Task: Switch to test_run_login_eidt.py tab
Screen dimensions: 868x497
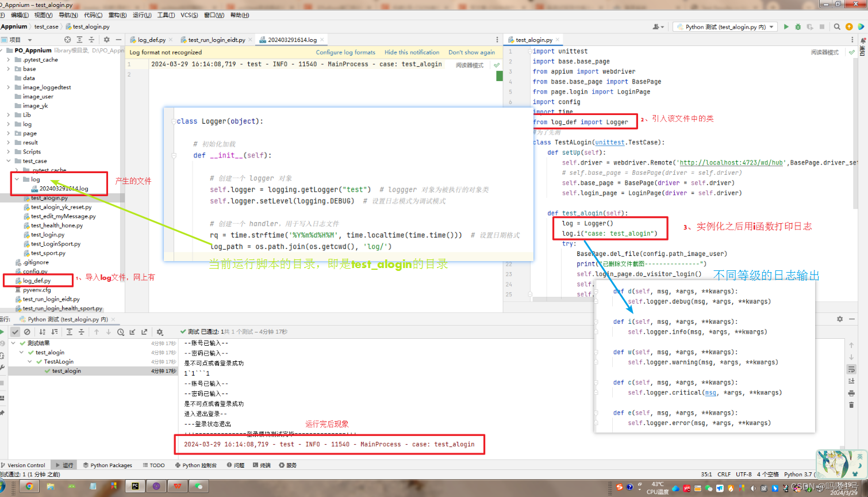Action: (x=216, y=40)
